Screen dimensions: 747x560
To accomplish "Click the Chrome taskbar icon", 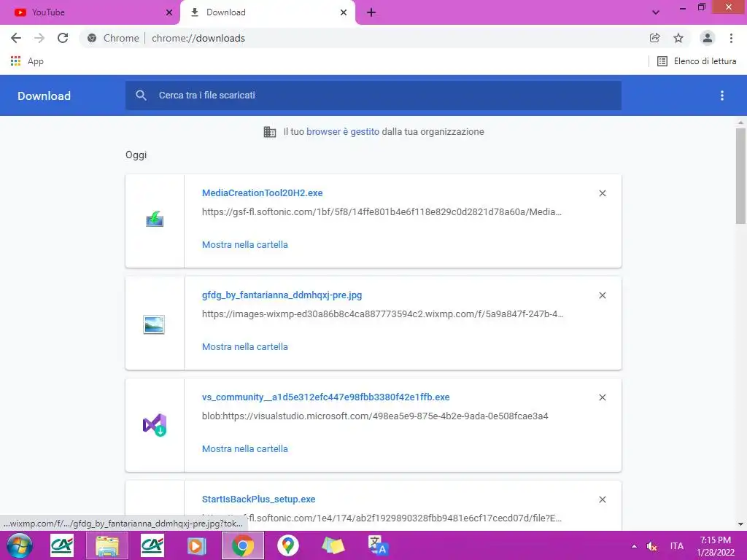I will point(243,545).
